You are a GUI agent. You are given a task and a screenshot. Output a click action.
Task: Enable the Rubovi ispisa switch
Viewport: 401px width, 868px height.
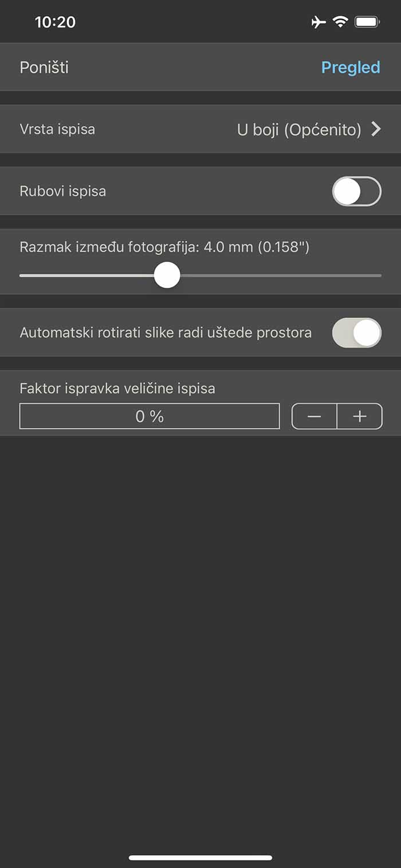[357, 191]
